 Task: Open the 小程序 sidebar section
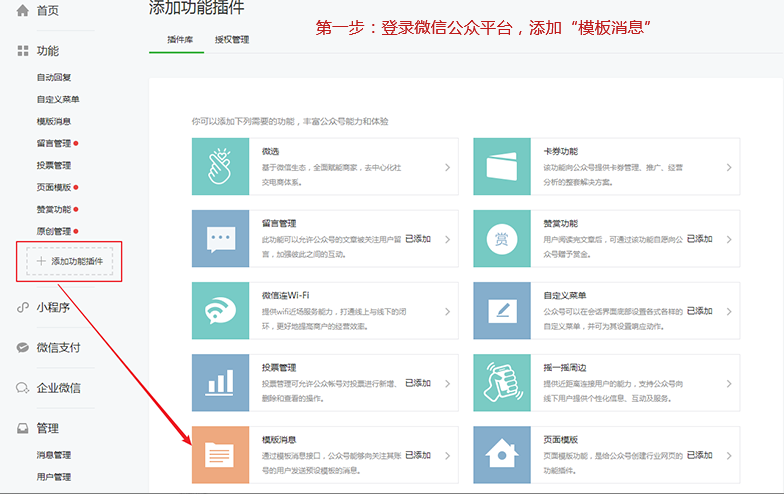coord(53,307)
